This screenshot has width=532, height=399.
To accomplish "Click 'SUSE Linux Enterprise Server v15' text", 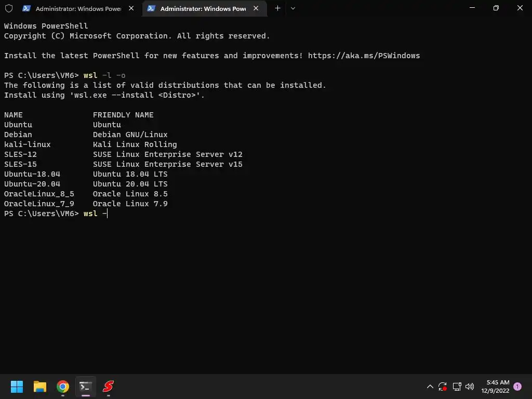I will pyautogui.click(x=168, y=164).
